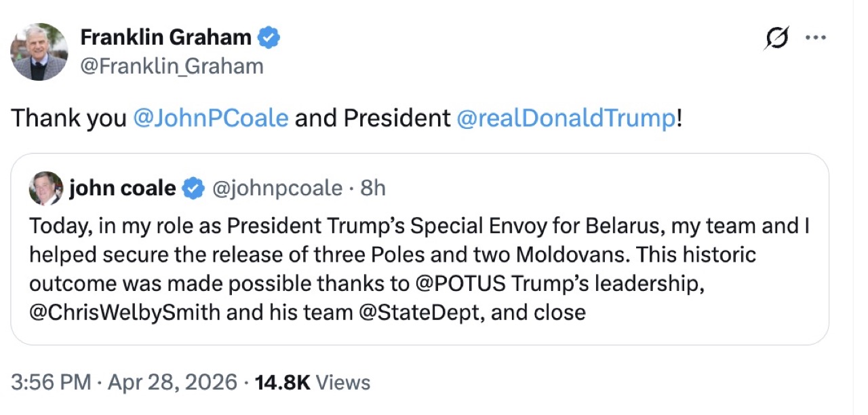Open the three-dot More options menu
868x415 pixels.
click(814, 38)
